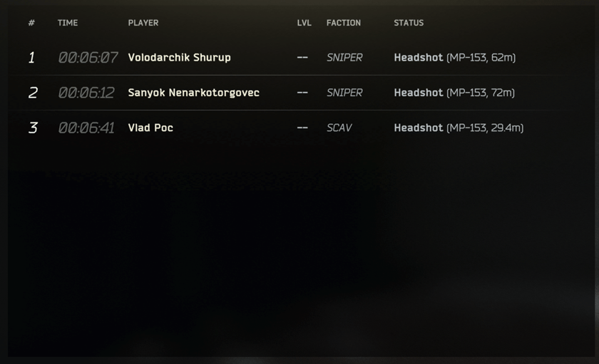599x364 pixels.
Task: Click the FACTION column header
Action: tap(344, 23)
